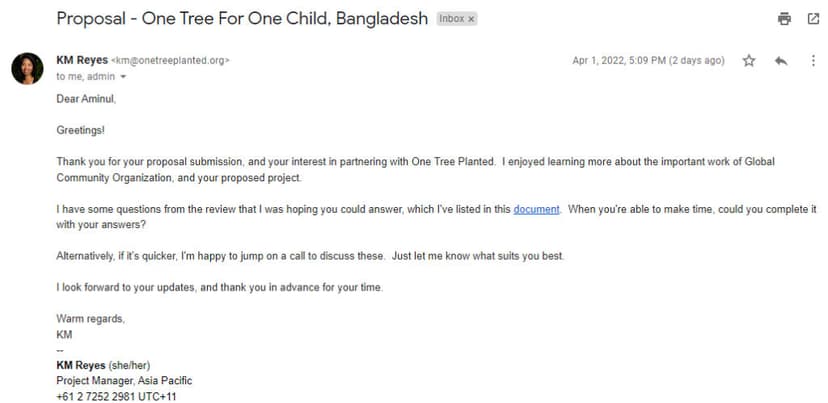828x403 pixels.
Task: Expand recipient details arrow beside 'to me, admin'
Action: point(124,77)
